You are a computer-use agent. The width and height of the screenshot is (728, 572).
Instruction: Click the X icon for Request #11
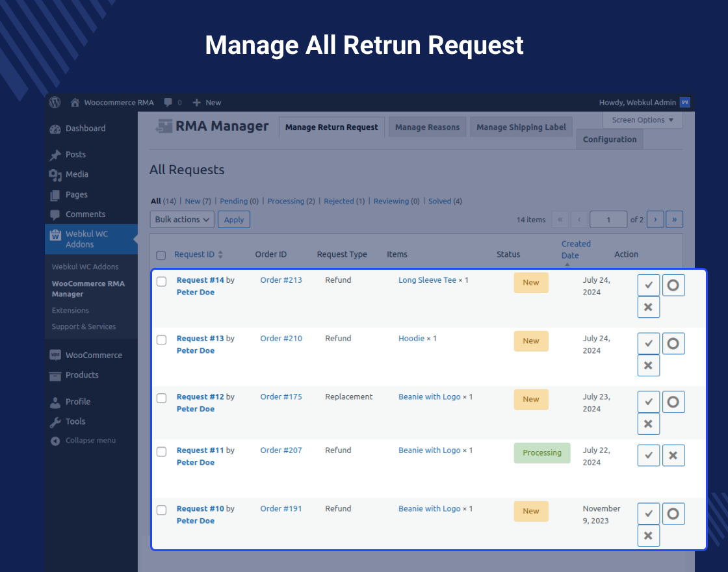[x=673, y=456]
